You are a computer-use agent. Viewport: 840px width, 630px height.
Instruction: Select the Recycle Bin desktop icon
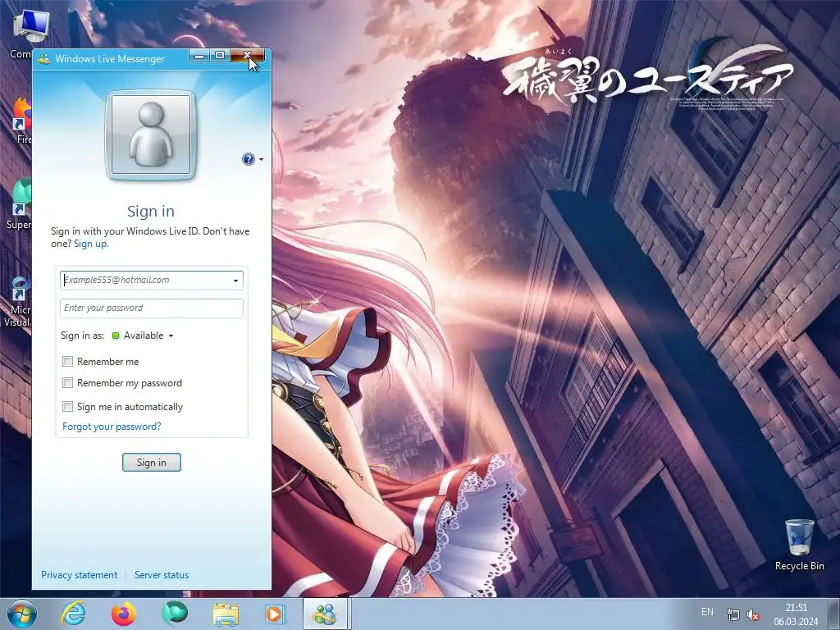coord(799,546)
